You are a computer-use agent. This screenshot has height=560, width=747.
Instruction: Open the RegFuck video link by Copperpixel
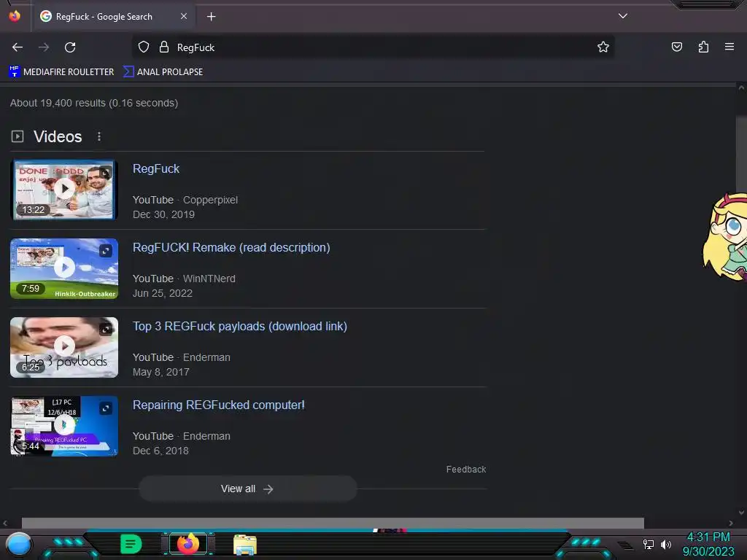pos(156,168)
